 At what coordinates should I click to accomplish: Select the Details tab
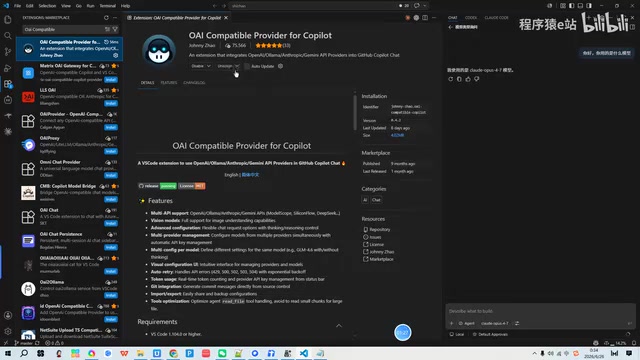point(147,82)
